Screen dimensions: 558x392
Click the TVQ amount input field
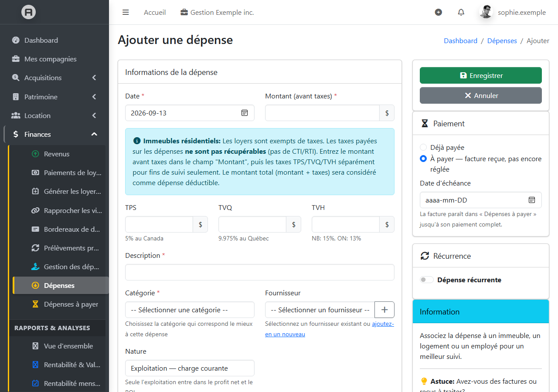(252, 224)
